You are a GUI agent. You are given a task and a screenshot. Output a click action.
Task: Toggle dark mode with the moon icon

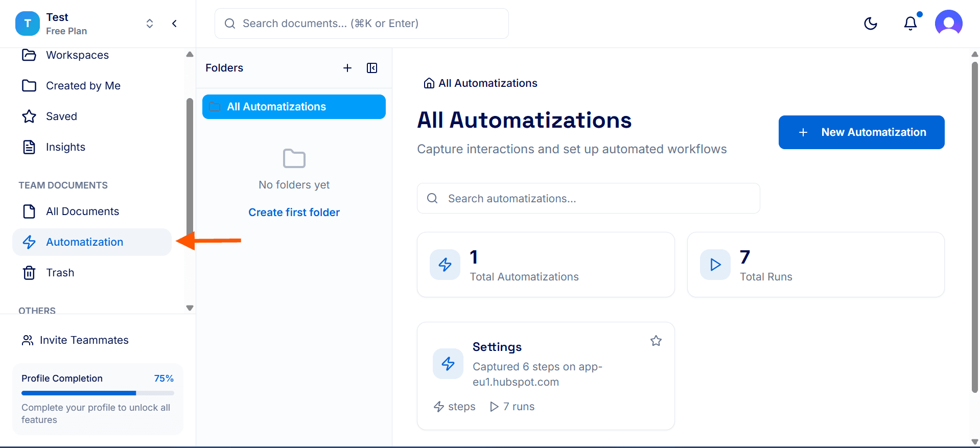(x=871, y=23)
